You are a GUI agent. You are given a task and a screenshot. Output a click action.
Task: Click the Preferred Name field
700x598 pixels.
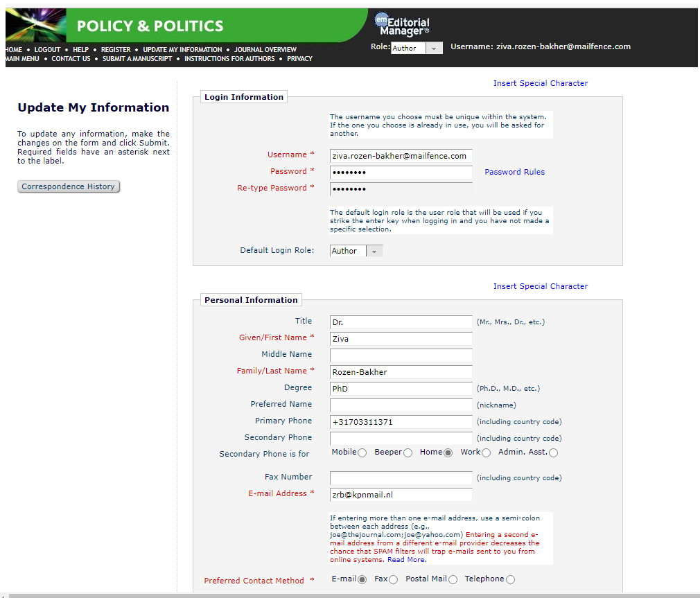401,405
